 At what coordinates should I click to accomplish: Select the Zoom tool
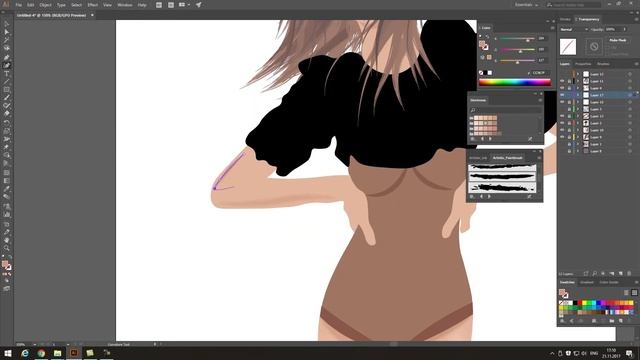coord(7,248)
